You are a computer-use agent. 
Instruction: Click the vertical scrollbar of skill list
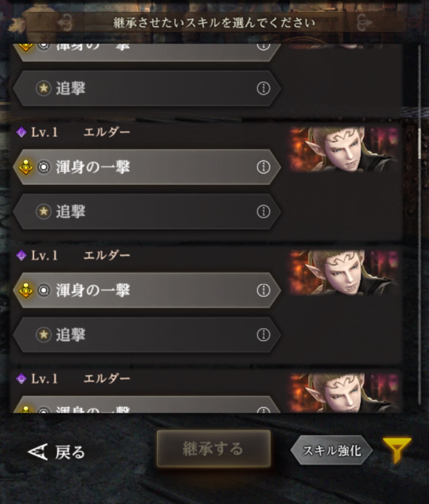coord(419,228)
